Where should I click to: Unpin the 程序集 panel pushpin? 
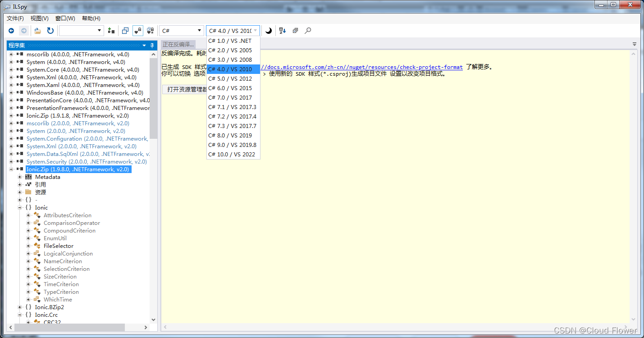point(152,45)
